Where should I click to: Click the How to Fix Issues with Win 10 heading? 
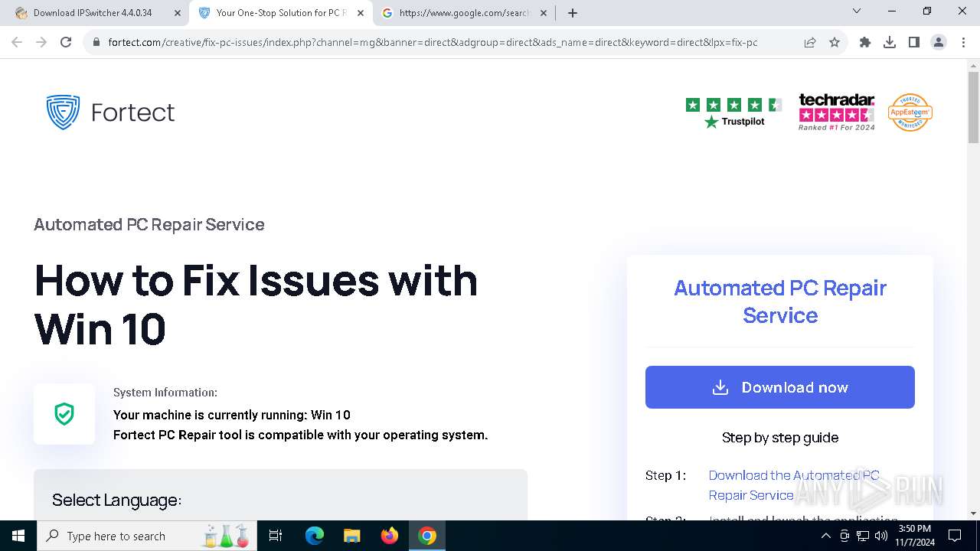pyautogui.click(x=256, y=304)
